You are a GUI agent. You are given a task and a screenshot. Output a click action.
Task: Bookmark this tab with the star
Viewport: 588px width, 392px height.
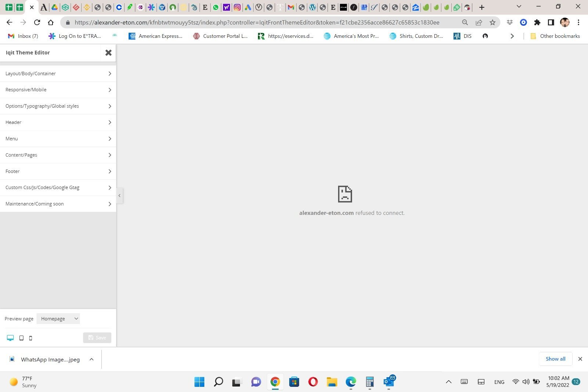tap(492, 22)
